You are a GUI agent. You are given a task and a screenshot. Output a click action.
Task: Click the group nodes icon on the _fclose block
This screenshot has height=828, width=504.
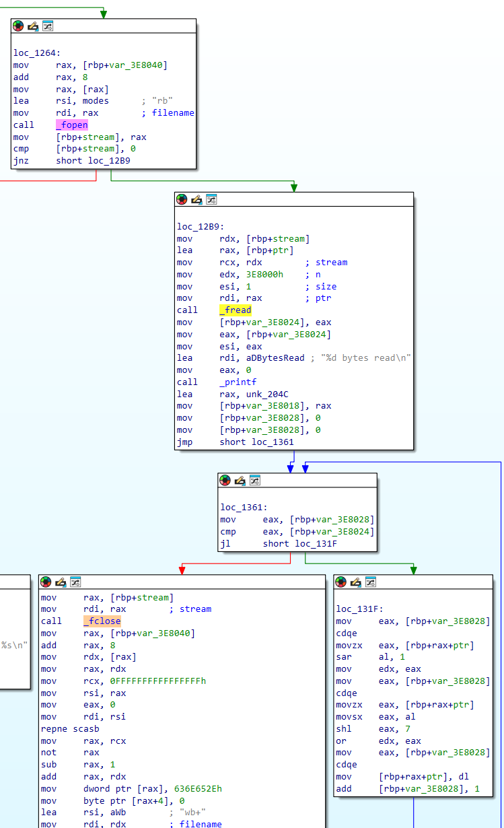click(75, 582)
